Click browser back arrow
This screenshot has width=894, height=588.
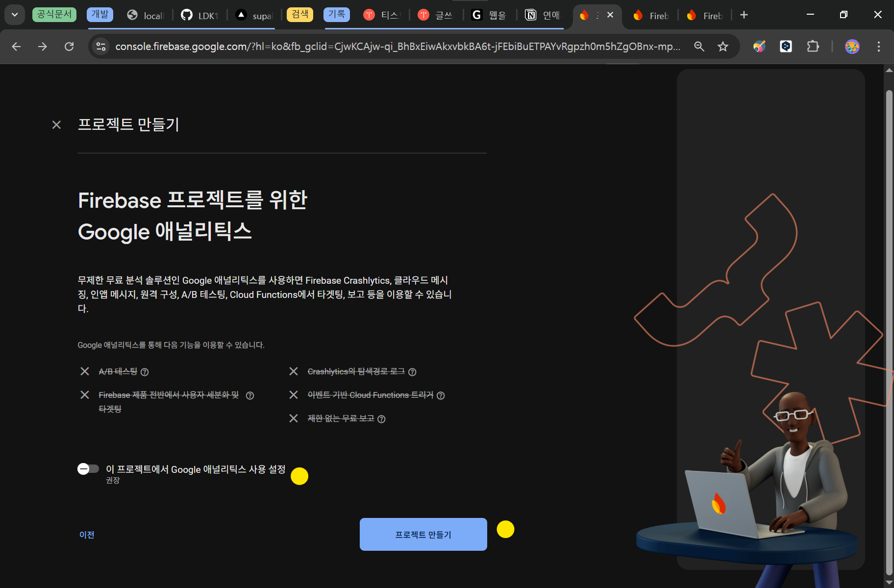[16, 47]
